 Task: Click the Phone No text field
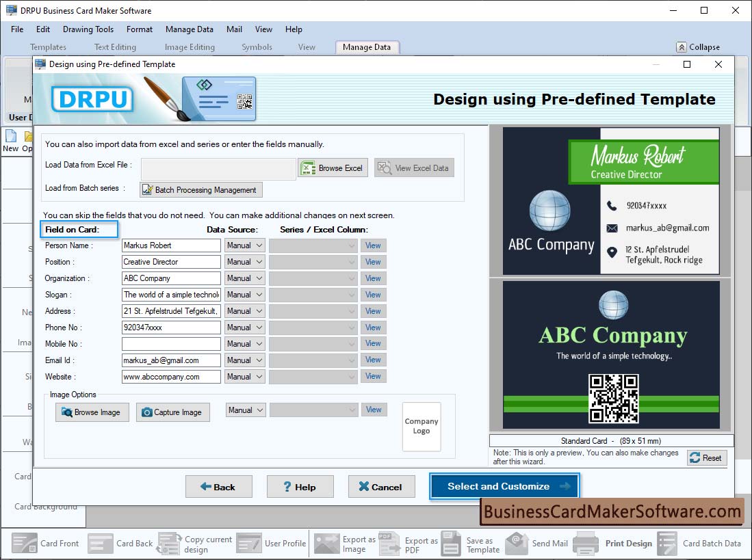coord(171,328)
